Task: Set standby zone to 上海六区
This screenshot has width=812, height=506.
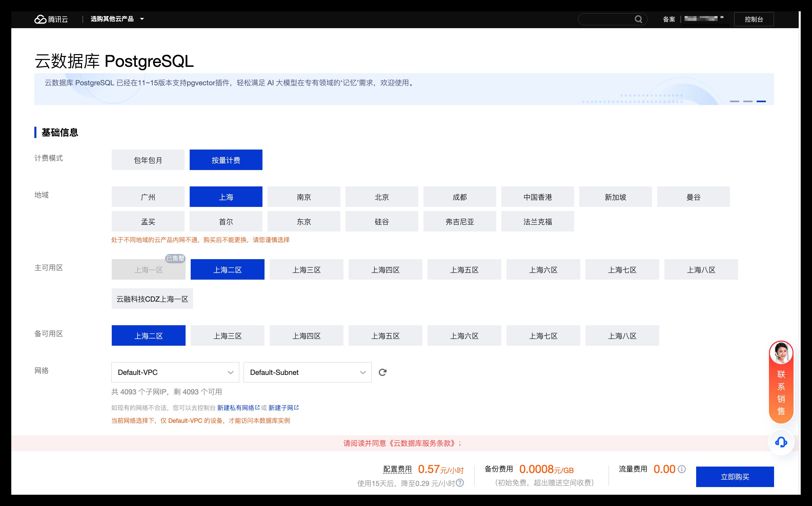Action: click(464, 335)
